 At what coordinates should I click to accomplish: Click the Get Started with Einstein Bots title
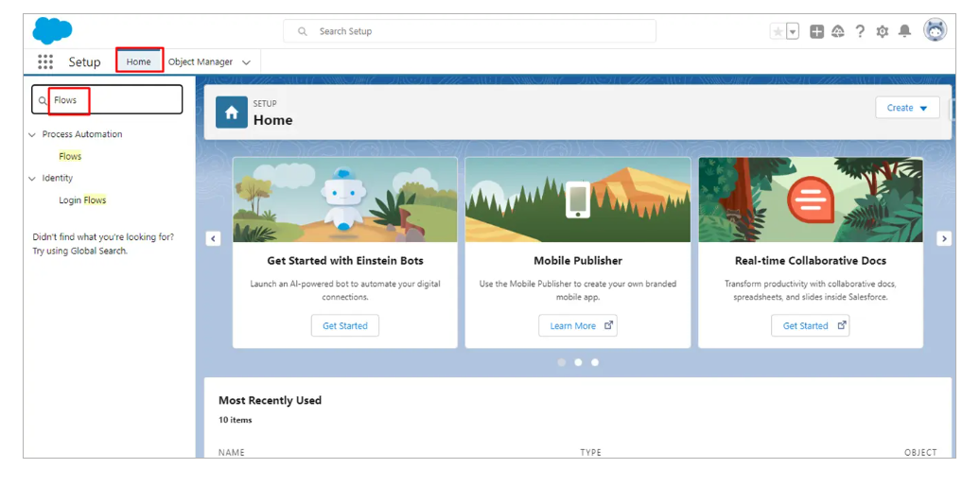[345, 260]
